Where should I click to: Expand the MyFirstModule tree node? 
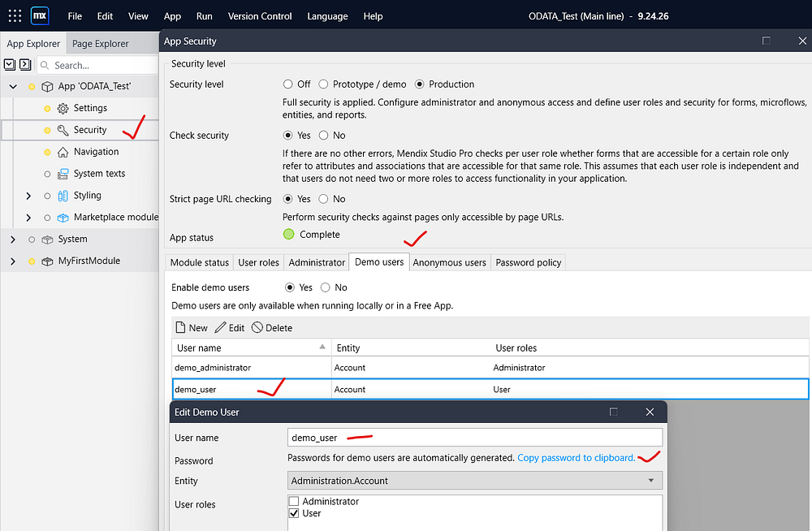point(12,261)
